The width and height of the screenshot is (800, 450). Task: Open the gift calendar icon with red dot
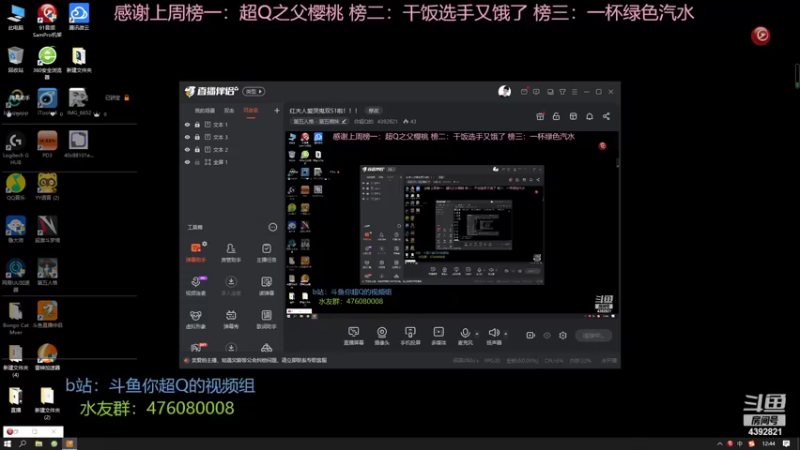point(540,116)
